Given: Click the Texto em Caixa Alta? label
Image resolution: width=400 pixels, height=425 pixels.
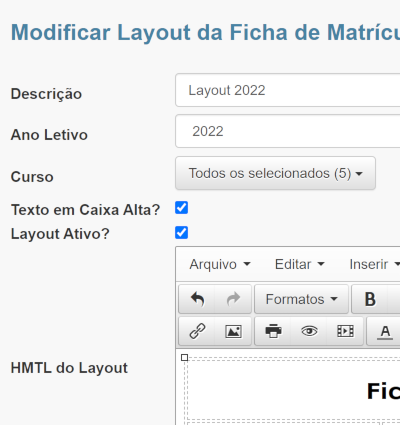Looking at the screenshot, I should (85, 210).
